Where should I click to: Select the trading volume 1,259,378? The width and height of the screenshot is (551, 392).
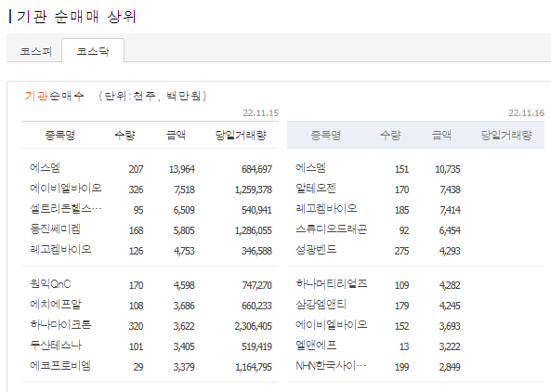[x=254, y=189]
